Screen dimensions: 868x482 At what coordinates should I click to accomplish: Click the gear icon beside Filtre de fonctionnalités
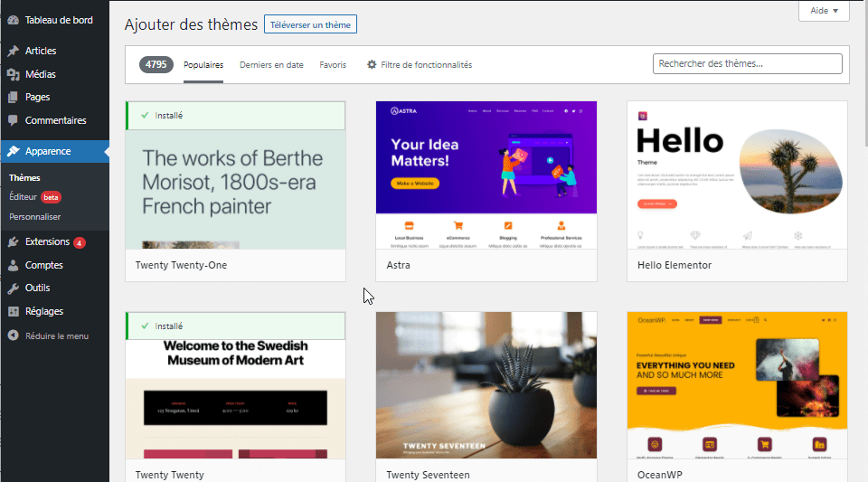tap(372, 65)
